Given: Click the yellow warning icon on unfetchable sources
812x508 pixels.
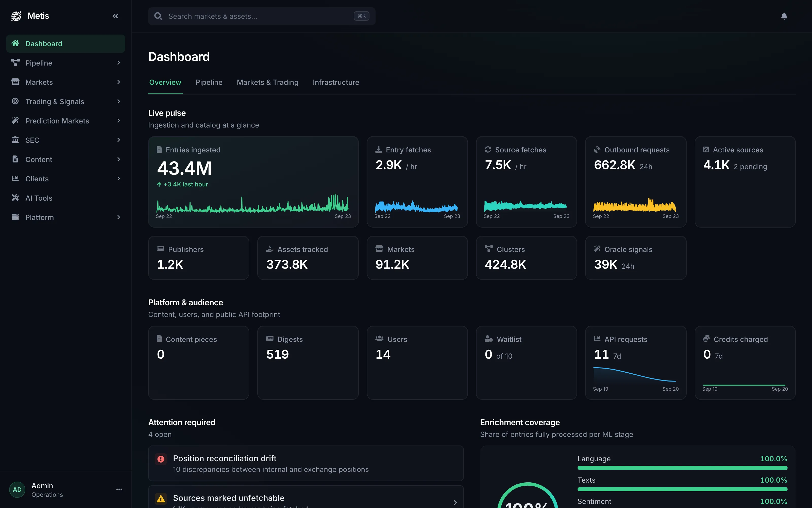Looking at the screenshot, I should [x=161, y=499].
